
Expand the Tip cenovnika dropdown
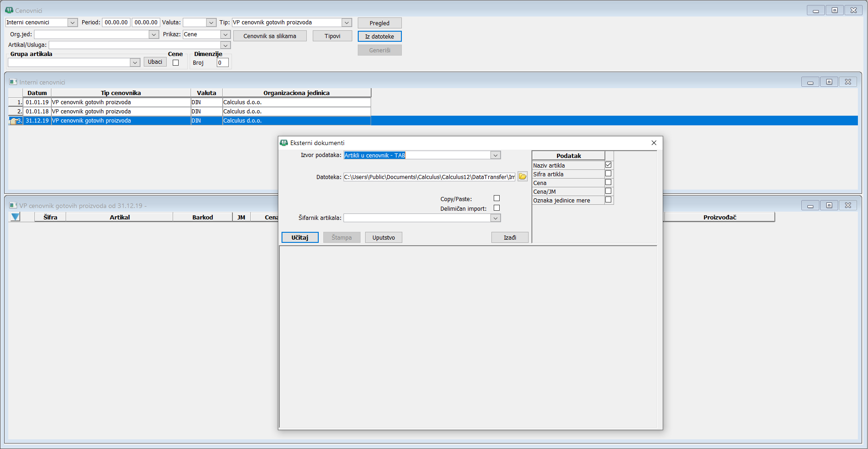point(346,22)
